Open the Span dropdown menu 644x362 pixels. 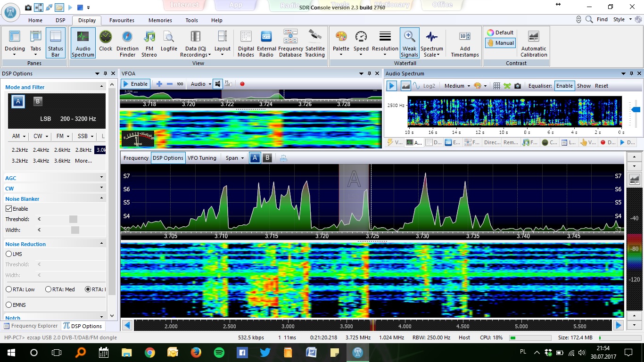click(234, 158)
